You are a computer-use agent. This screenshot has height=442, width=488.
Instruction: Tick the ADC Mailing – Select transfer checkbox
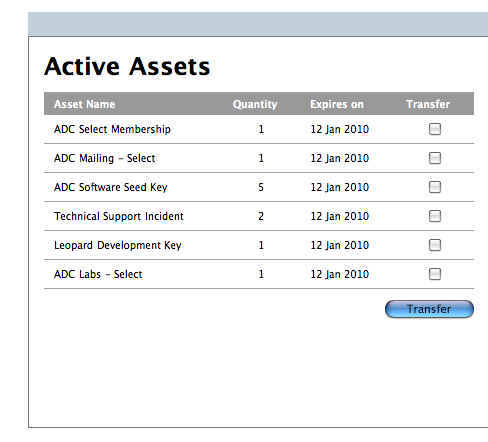click(435, 158)
